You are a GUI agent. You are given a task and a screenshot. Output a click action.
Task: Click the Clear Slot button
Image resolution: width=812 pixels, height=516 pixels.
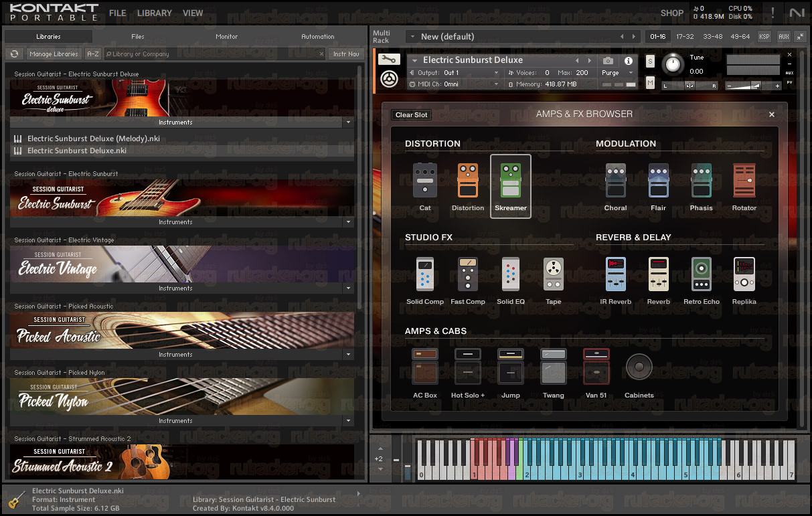(412, 115)
